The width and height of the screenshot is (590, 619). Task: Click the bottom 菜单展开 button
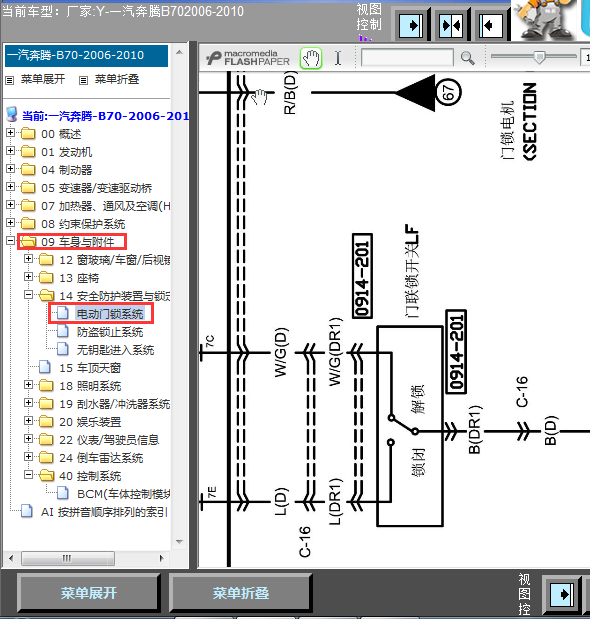pyautogui.click(x=88, y=593)
